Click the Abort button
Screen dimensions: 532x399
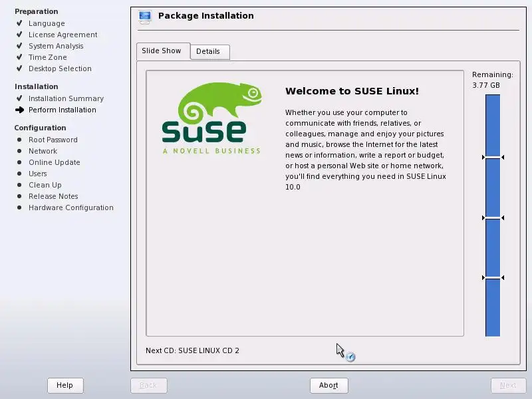point(329,385)
